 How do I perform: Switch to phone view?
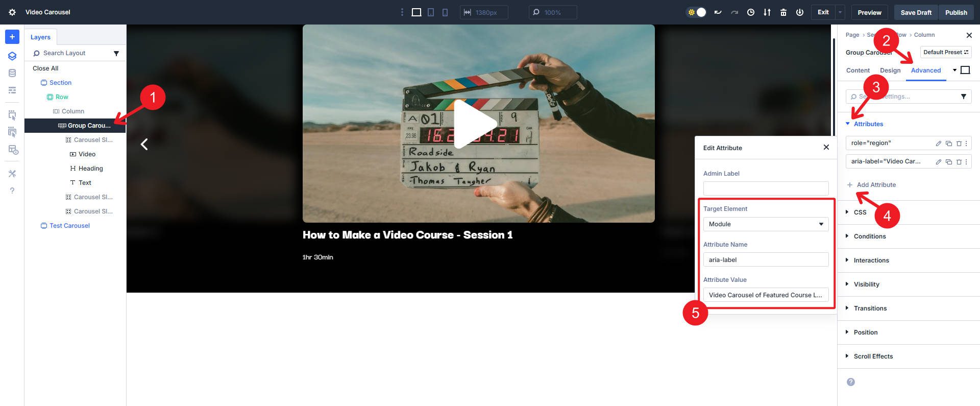pyautogui.click(x=445, y=12)
